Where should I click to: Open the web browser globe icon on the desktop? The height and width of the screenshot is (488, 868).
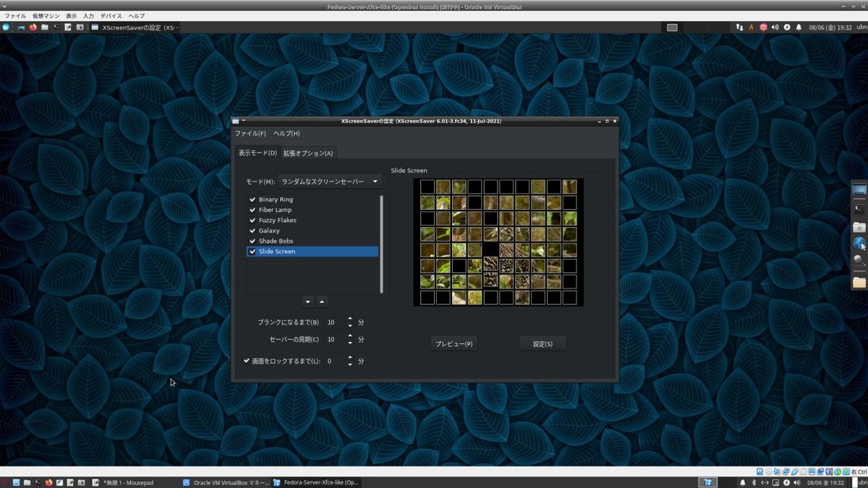coord(859,242)
